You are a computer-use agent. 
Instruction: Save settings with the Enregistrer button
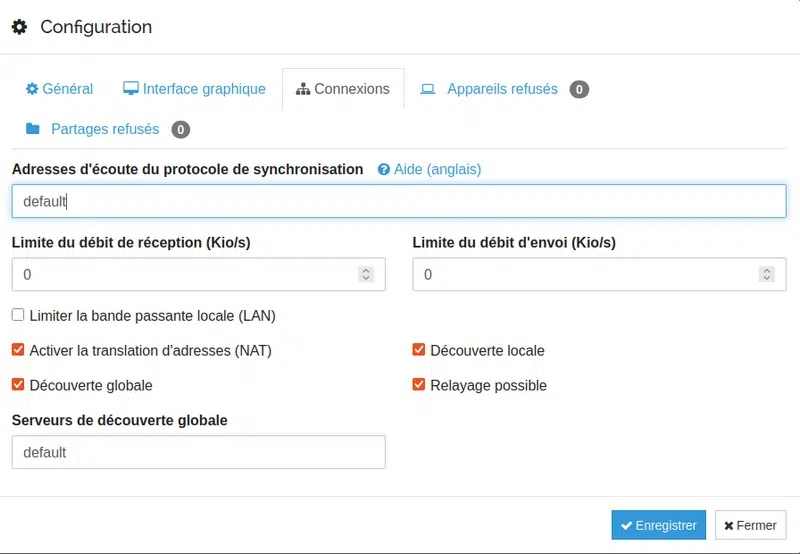pos(659,525)
